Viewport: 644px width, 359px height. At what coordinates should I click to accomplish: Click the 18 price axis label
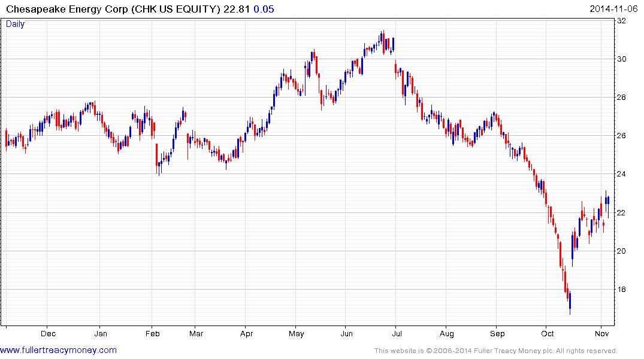click(622, 290)
